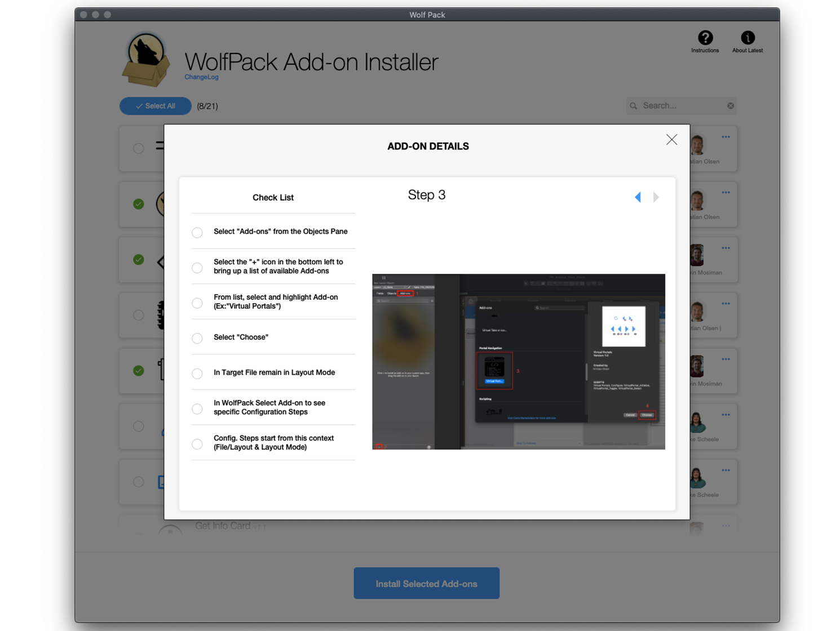Toggle the unchecked circle on the fourth add-on row

tap(139, 315)
